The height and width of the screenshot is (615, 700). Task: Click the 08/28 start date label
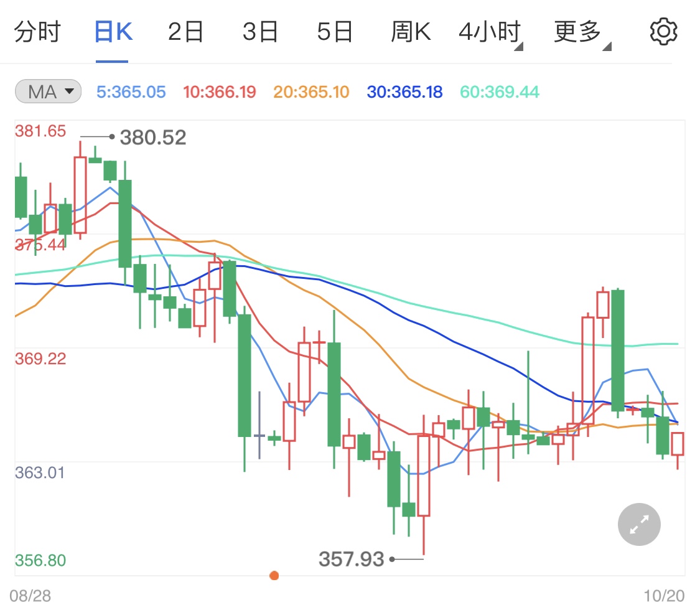[x=30, y=596]
